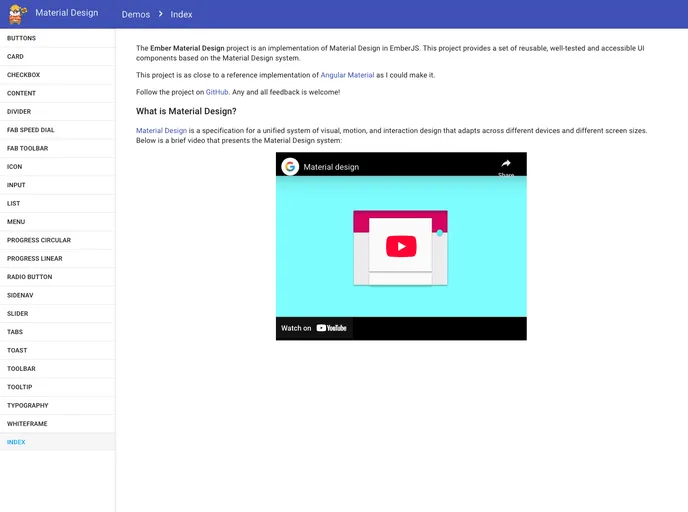
Task: Open the Toolbar demo in sidebar
Action: click(57, 369)
